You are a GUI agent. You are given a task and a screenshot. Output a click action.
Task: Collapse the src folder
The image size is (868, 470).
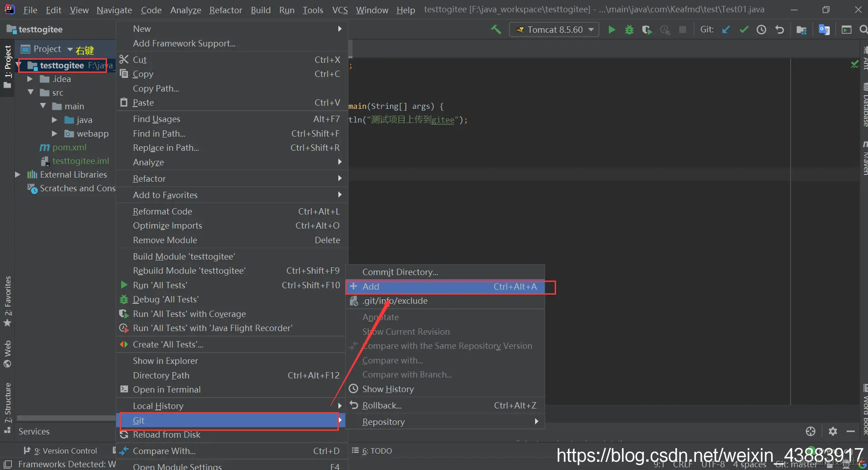pyautogui.click(x=31, y=92)
